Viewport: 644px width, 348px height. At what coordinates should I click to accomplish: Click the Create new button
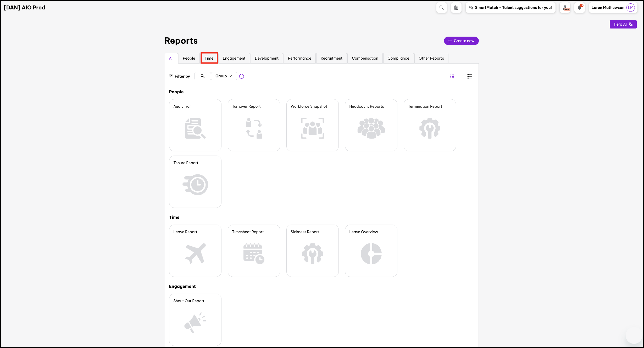tap(461, 41)
